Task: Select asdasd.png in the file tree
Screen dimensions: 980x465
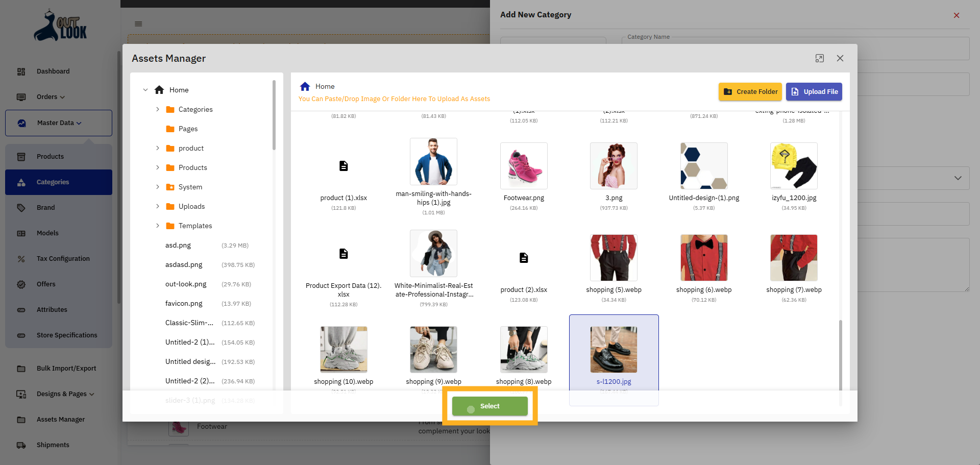Action: (x=184, y=264)
